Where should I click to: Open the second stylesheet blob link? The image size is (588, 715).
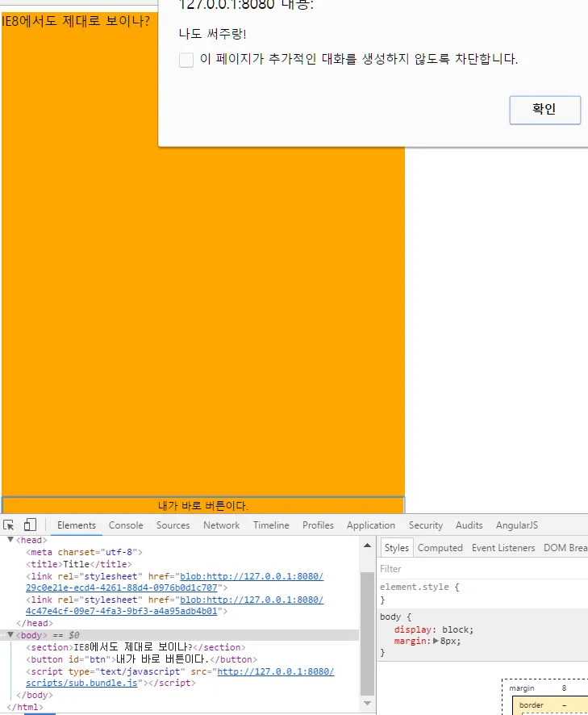[174, 605]
